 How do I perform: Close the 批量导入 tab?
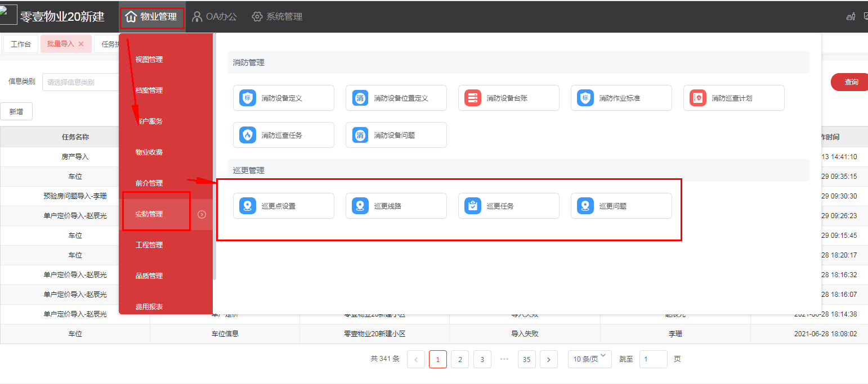pyautogui.click(x=81, y=44)
